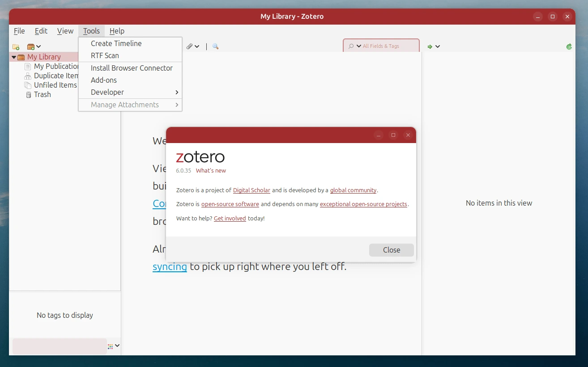Open the tag selector colored grid menu

(114, 346)
